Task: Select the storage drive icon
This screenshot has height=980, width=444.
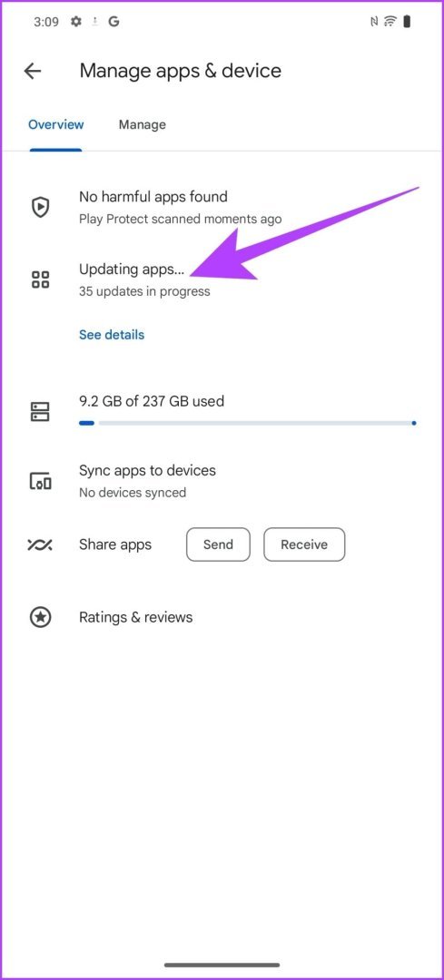Action: pyautogui.click(x=41, y=411)
